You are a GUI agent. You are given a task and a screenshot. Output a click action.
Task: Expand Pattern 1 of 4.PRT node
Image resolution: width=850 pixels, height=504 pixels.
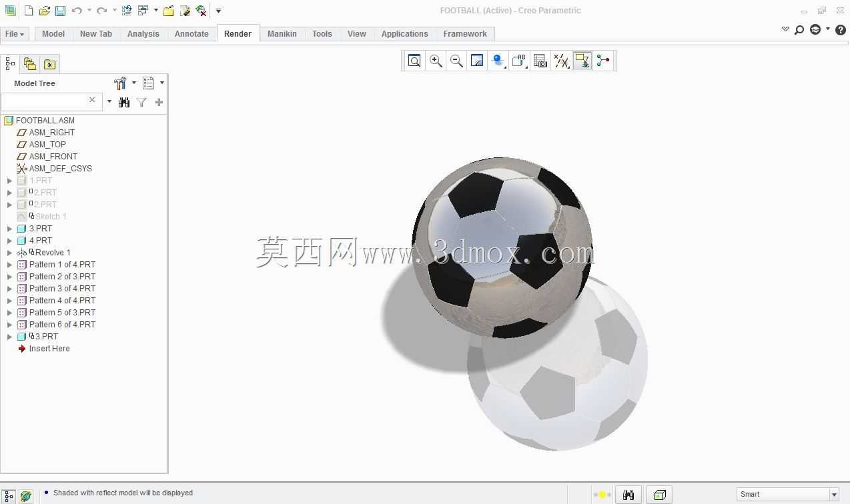coord(9,265)
